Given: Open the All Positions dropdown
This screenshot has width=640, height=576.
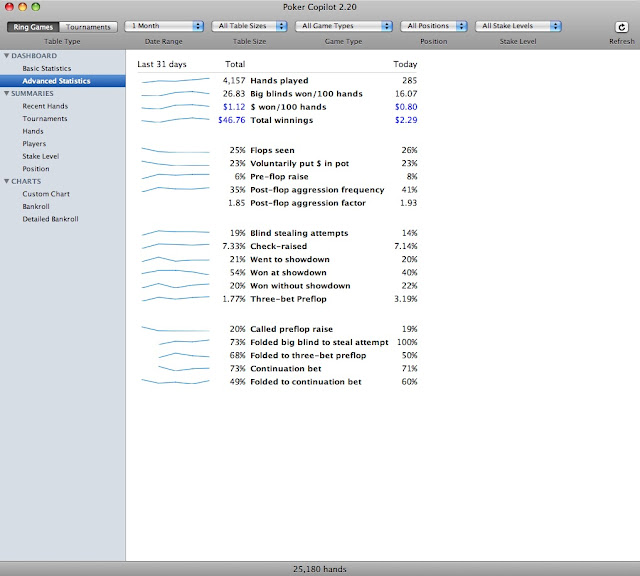Looking at the screenshot, I should 433,26.
